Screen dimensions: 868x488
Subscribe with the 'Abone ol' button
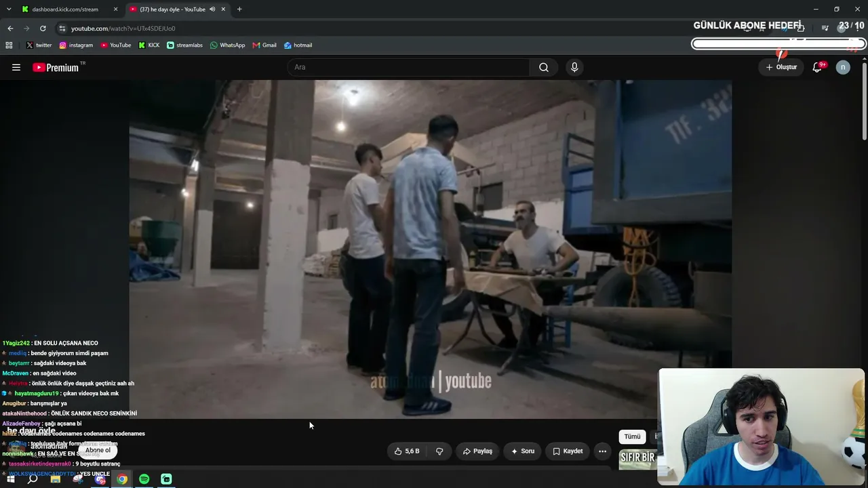[98, 450]
